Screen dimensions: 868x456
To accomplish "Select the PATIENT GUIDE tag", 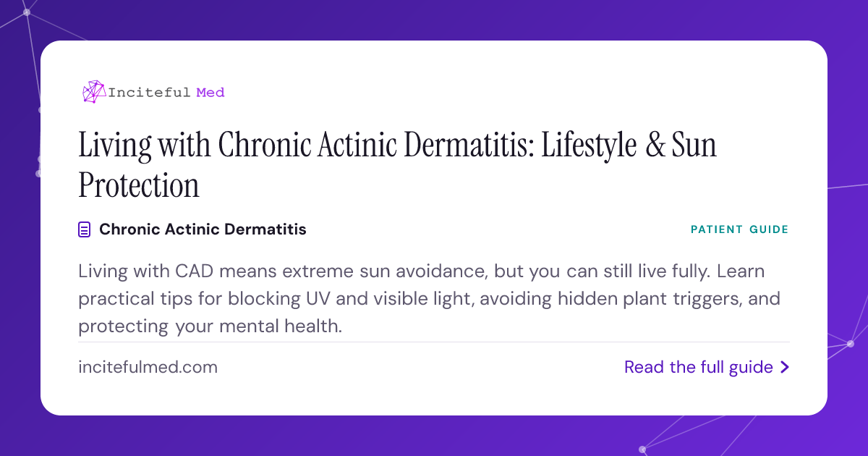I will [739, 229].
